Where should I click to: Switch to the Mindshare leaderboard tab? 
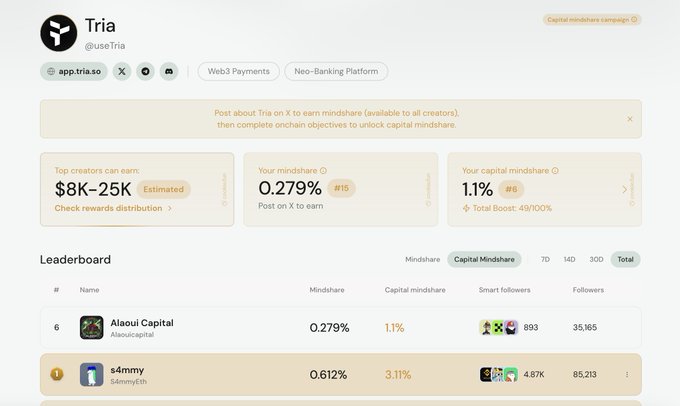click(x=422, y=259)
